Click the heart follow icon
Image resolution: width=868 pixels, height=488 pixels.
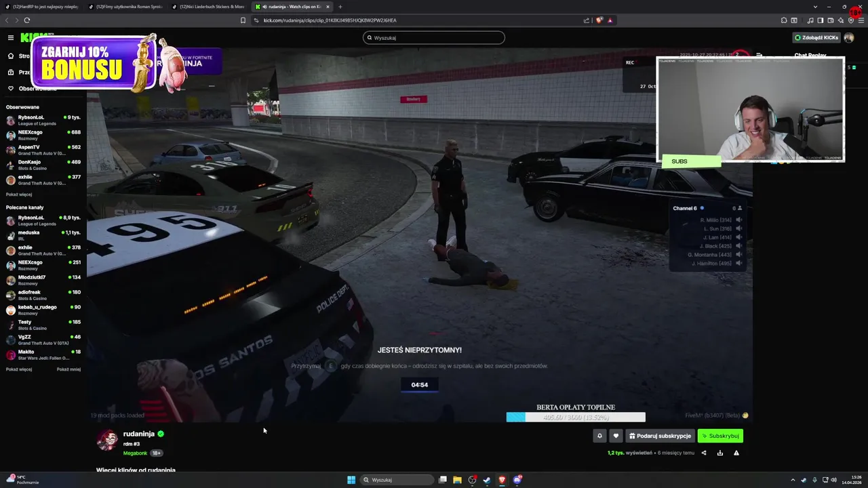click(x=616, y=436)
